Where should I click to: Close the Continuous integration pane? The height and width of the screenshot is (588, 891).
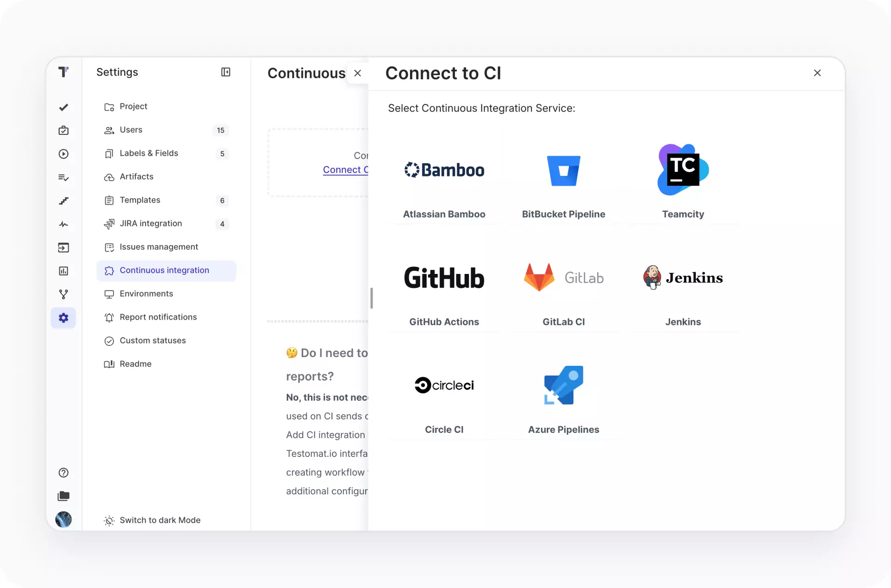(358, 73)
